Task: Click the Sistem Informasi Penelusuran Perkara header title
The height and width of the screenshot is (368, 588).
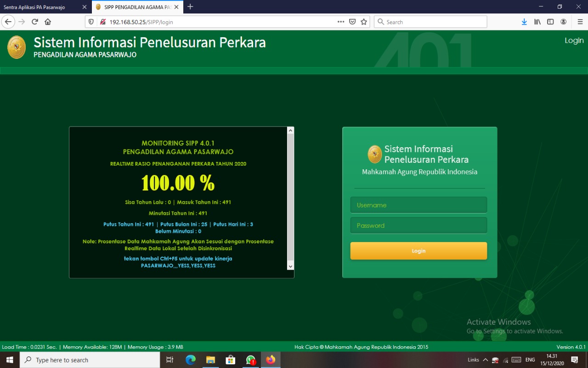Action: click(150, 42)
